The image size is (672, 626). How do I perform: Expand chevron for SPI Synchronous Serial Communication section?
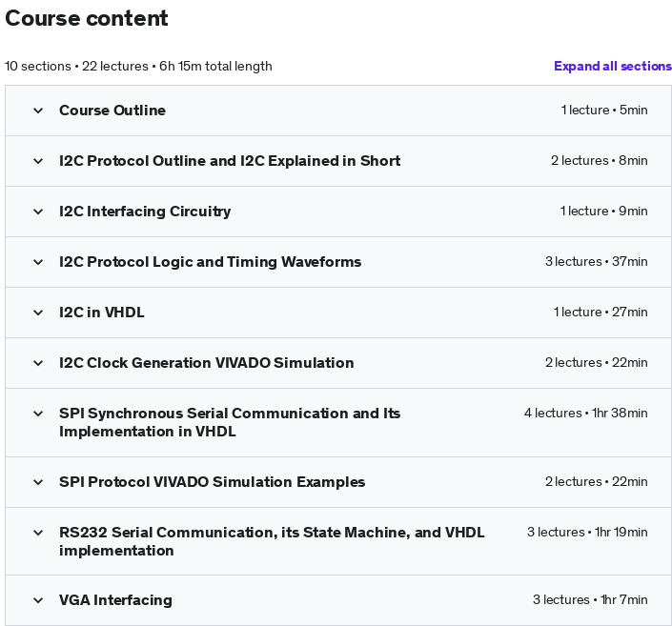[x=38, y=414]
